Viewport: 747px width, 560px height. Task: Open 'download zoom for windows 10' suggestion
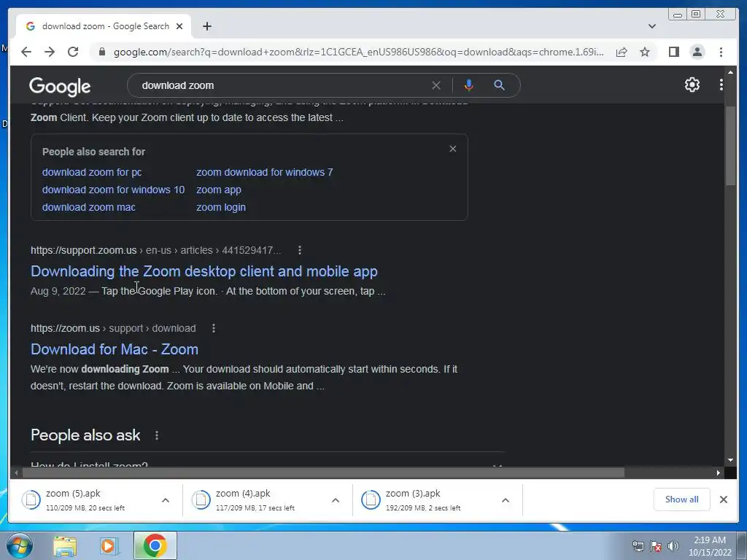pos(113,190)
